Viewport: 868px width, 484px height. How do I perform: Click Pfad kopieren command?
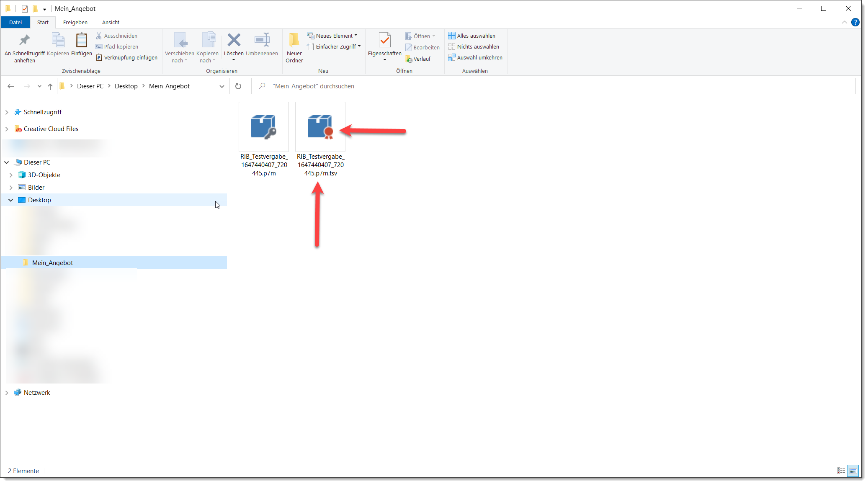coord(117,47)
